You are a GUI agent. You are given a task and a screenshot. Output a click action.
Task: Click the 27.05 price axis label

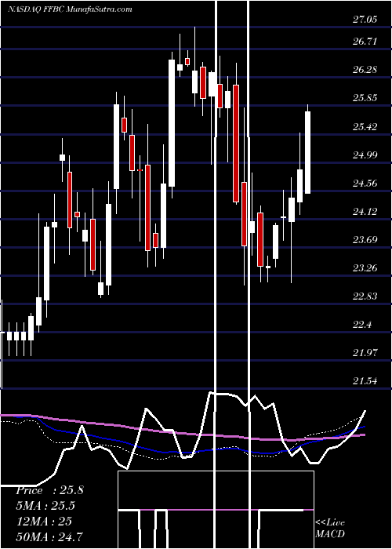365,20
